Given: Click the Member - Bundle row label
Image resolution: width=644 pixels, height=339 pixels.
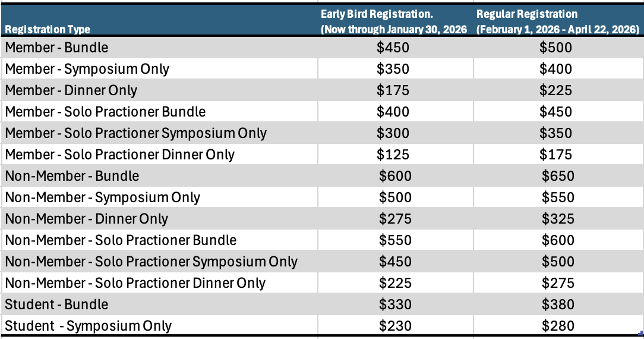Looking at the screenshot, I should (x=57, y=48).
